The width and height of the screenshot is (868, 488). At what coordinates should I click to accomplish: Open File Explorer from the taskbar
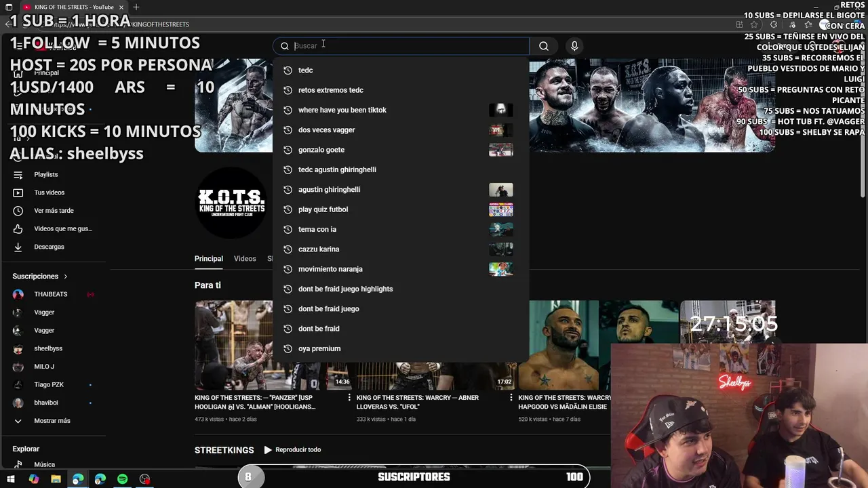coord(56,479)
